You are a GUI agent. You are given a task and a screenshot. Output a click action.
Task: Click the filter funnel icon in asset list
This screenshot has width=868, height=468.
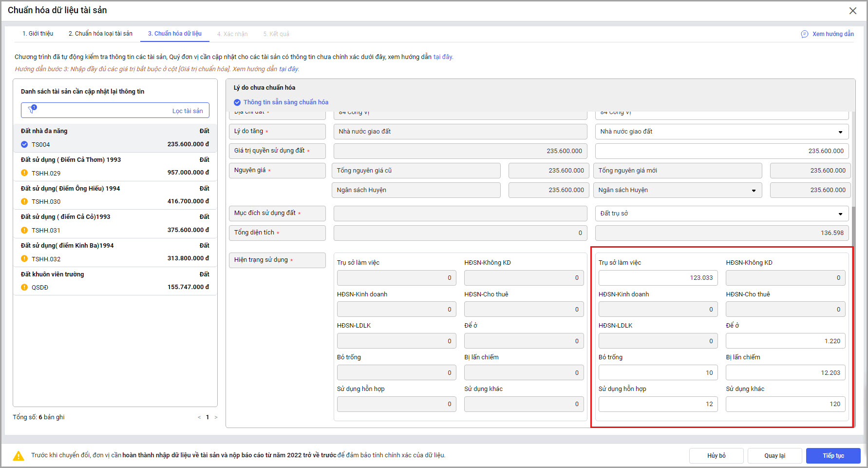tap(32, 110)
